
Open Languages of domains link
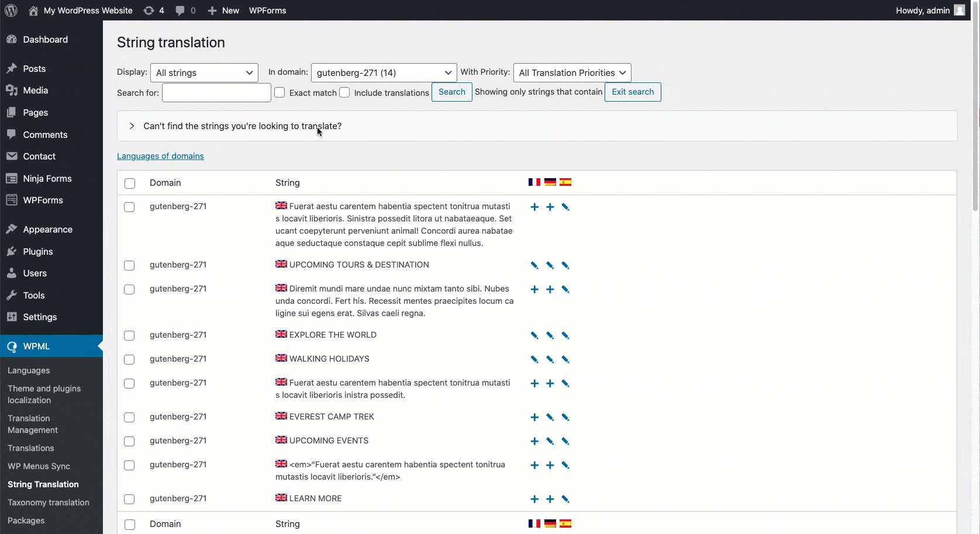160,156
